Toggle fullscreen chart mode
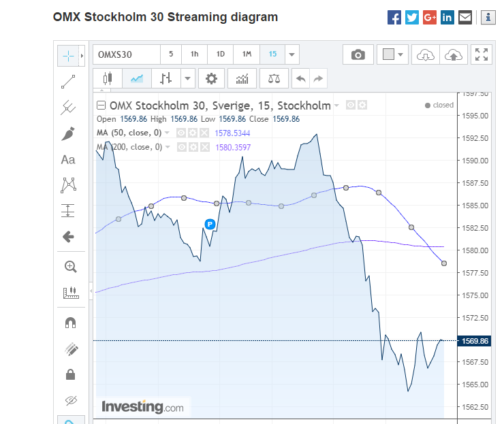504x424 pixels. pyautogui.click(x=482, y=54)
